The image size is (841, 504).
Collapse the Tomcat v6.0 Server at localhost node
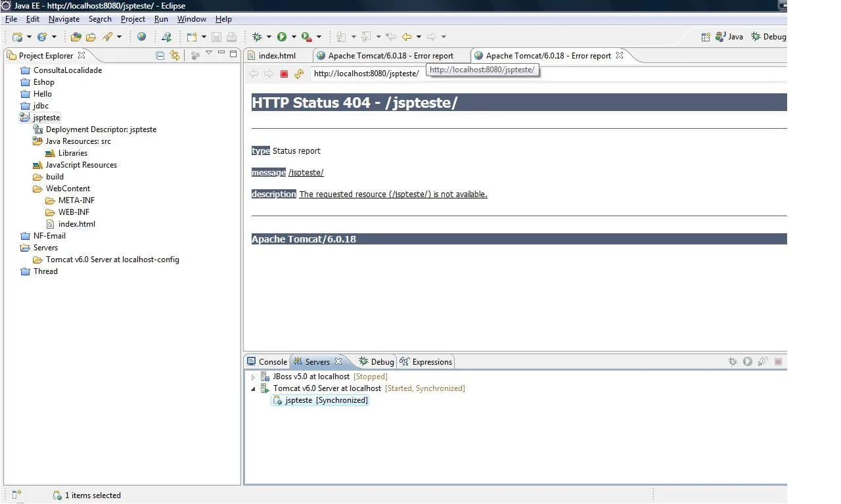254,389
